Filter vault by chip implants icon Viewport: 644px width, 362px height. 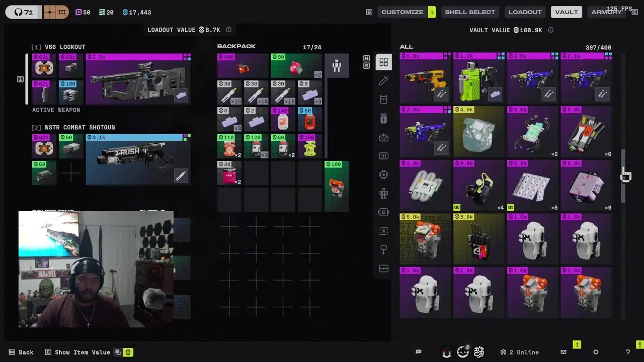pyautogui.click(x=383, y=174)
